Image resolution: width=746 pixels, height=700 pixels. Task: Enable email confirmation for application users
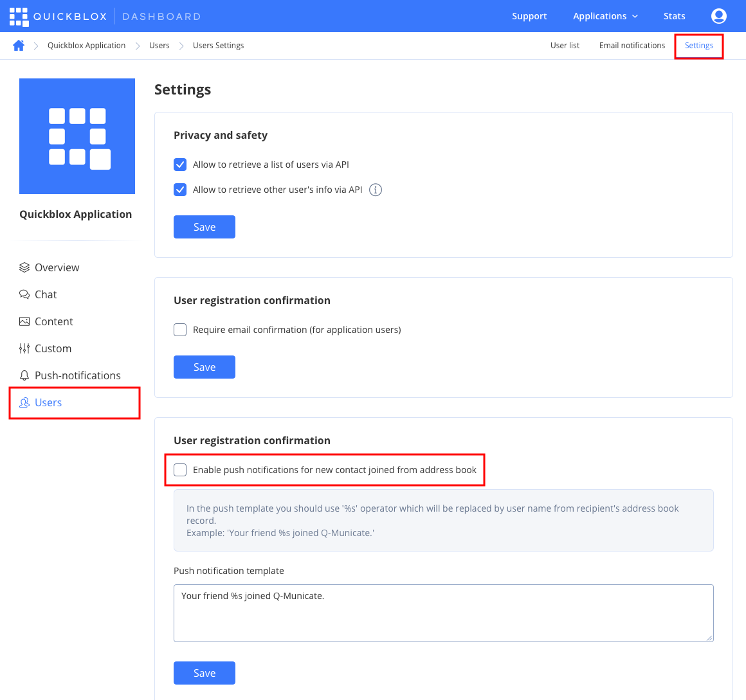180,329
